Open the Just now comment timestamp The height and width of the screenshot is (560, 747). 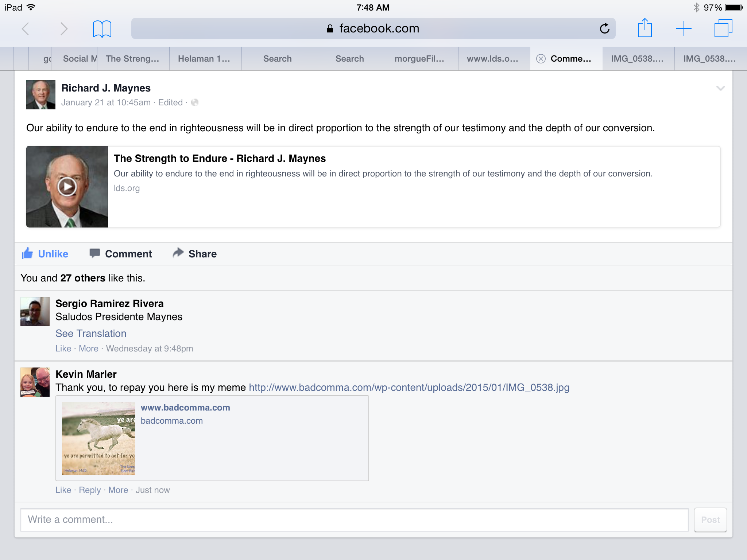pyautogui.click(x=153, y=490)
